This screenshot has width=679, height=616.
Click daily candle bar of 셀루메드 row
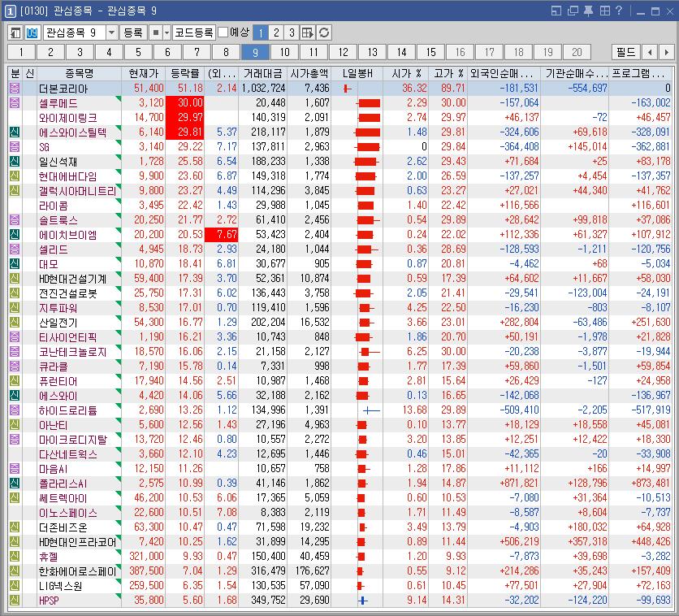(x=368, y=103)
